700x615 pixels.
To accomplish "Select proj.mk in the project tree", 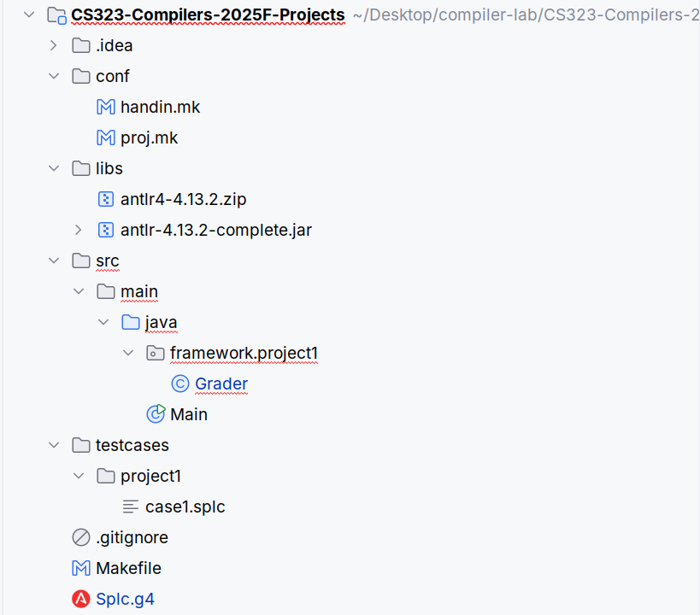I will (149, 138).
